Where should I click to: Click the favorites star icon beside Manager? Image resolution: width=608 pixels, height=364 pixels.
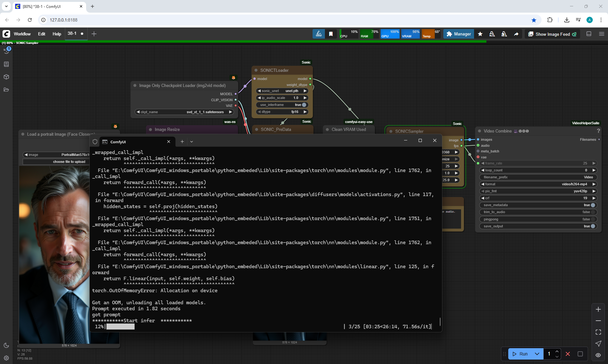click(x=480, y=34)
